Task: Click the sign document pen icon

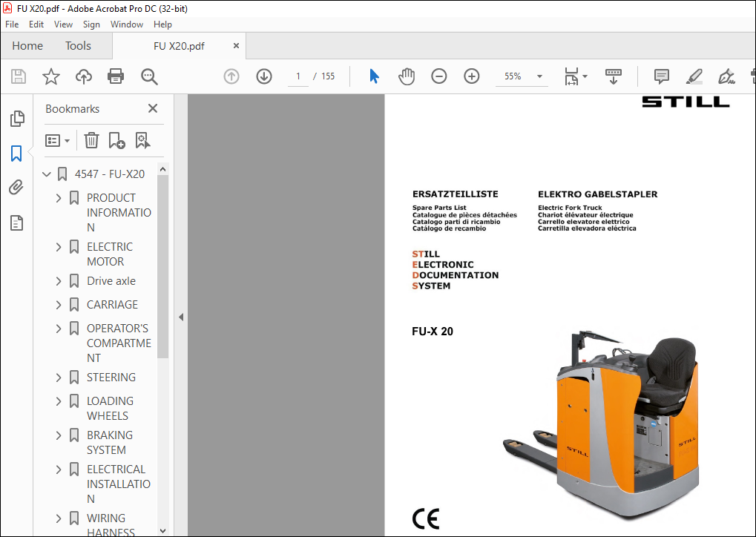Action: click(726, 76)
